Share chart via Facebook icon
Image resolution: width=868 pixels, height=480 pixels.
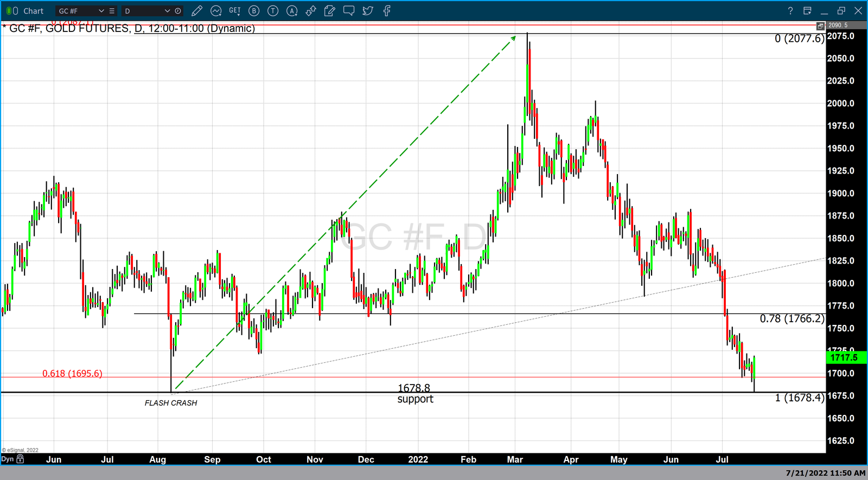(x=387, y=11)
